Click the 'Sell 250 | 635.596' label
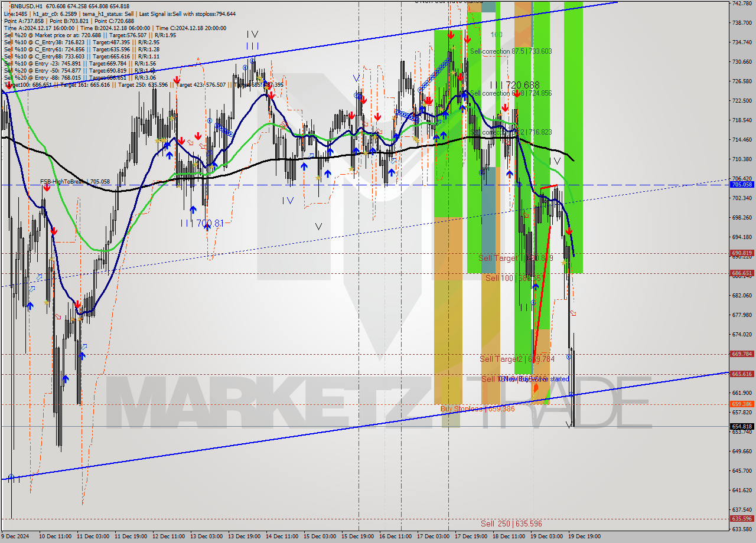756x543 pixels. (x=511, y=524)
